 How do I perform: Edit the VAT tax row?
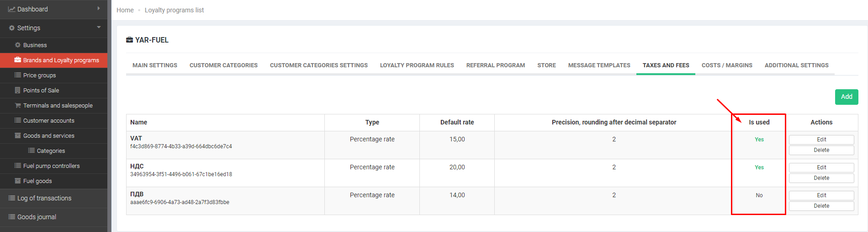point(821,140)
